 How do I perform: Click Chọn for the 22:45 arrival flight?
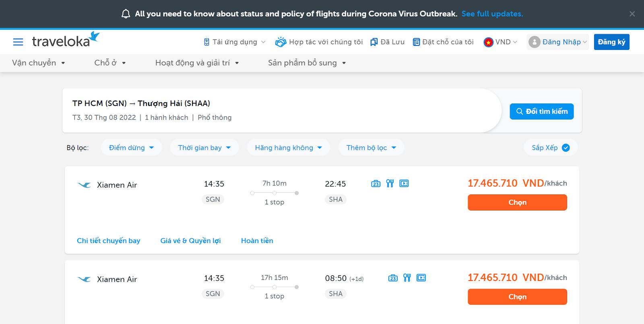pos(517,202)
